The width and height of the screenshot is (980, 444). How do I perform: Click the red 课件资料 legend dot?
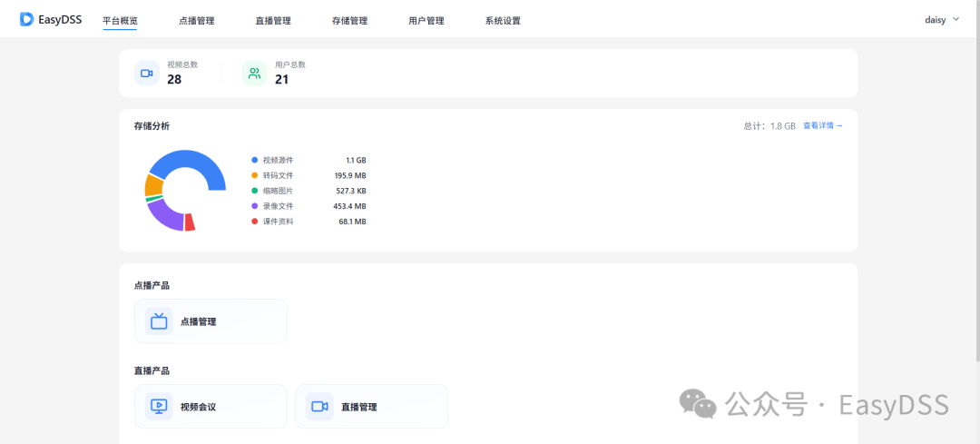(x=254, y=222)
